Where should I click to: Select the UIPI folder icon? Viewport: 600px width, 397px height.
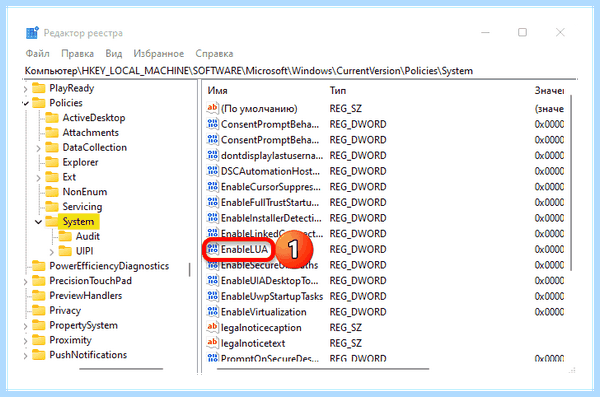tap(65, 251)
